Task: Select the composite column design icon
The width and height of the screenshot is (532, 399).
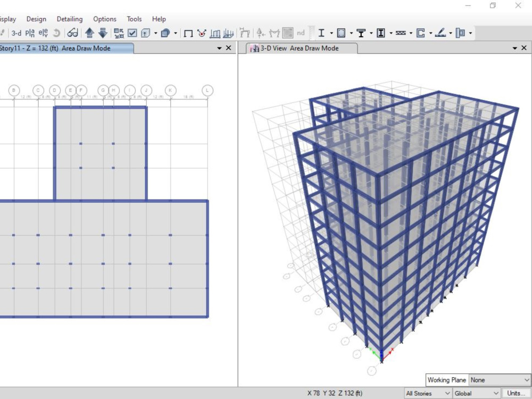Action: tap(381, 33)
